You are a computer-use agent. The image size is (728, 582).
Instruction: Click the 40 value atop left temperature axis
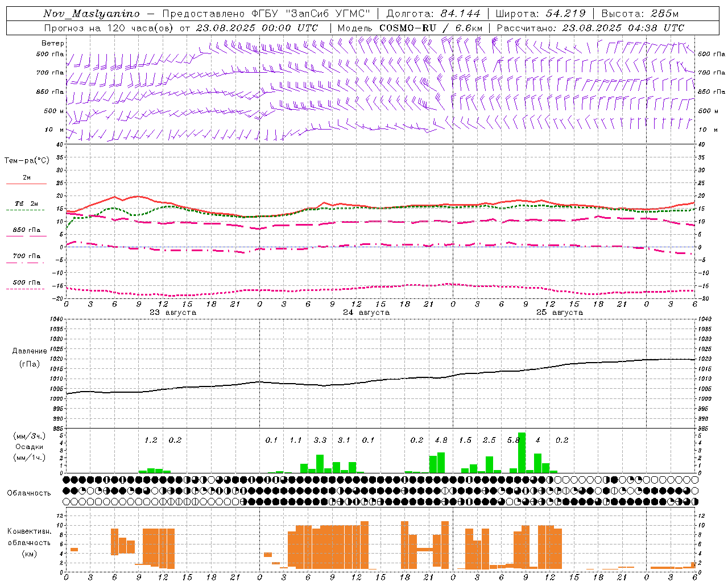point(59,144)
